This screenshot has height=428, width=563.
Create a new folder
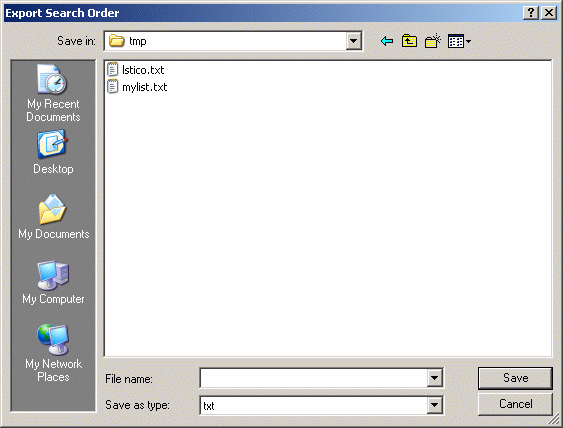click(433, 41)
